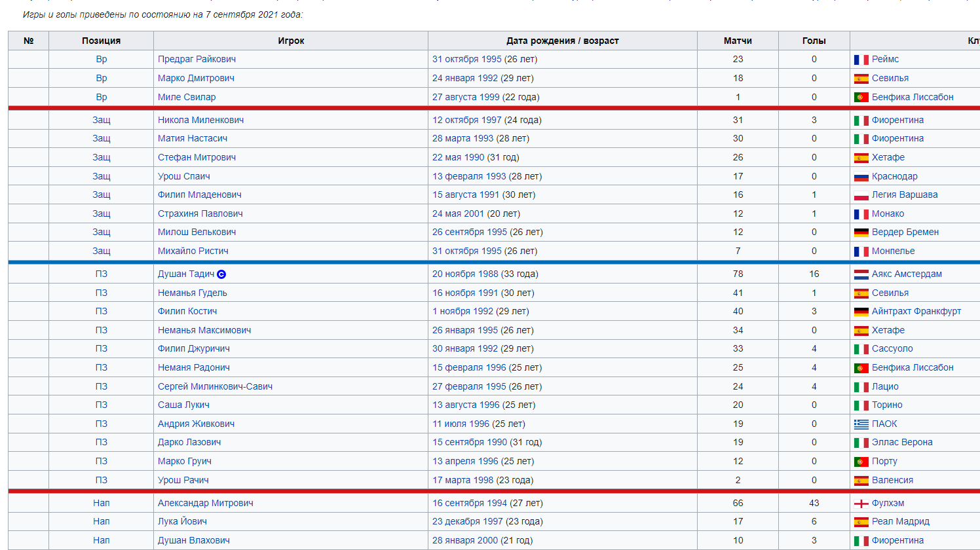
Task: Open Страхиня Павлович player link
Action: pos(200,213)
